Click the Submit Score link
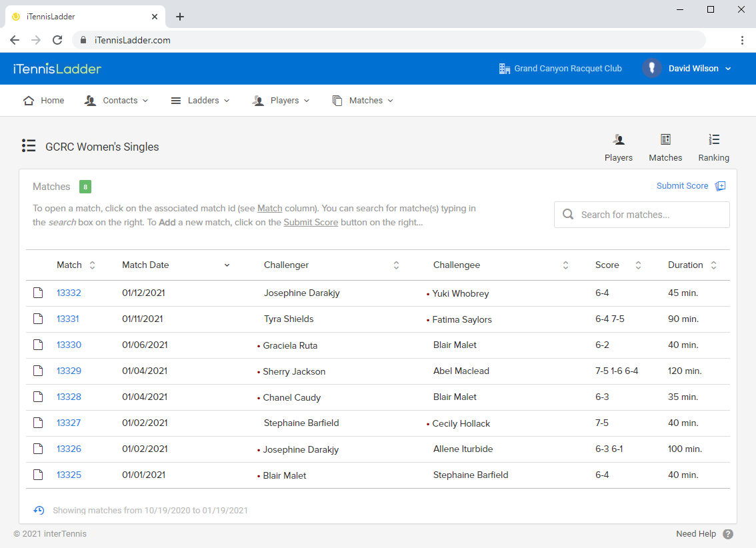 tap(682, 186)
